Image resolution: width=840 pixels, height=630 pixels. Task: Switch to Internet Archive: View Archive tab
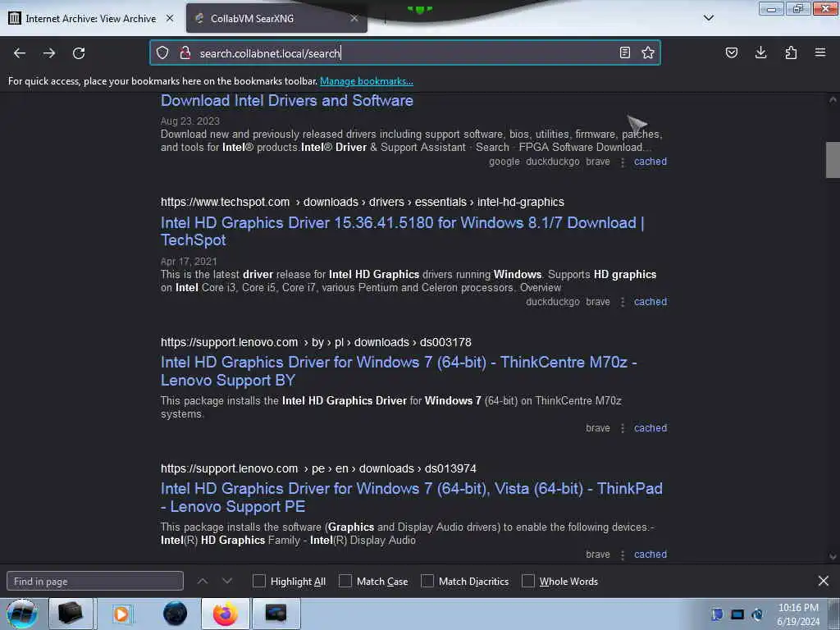[91, 18]
